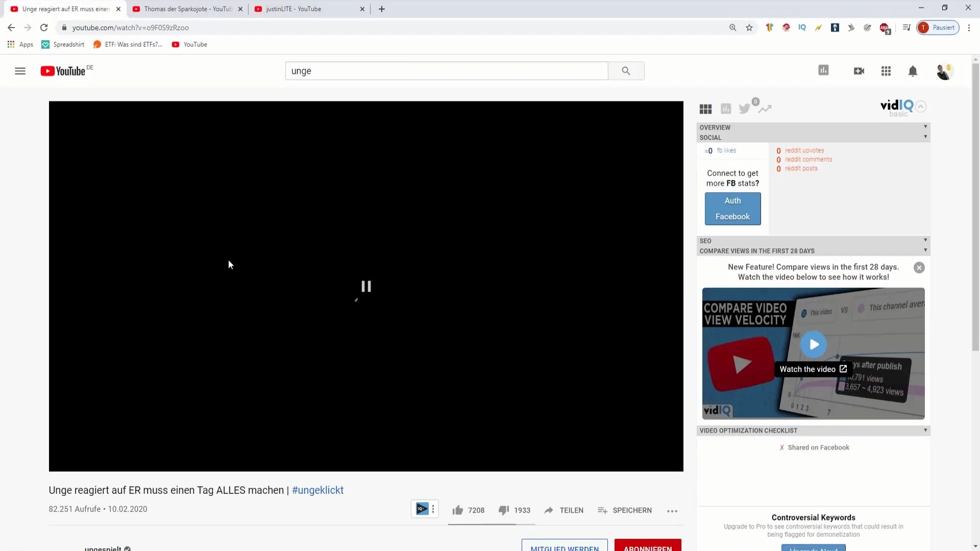The height and width of the screenshot is (551, 980).
Task: Open the notifications bell
Action: [x=913, y=71]
